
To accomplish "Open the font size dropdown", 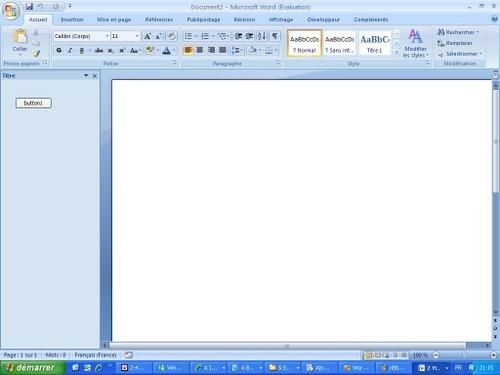I will coord(137,36).
